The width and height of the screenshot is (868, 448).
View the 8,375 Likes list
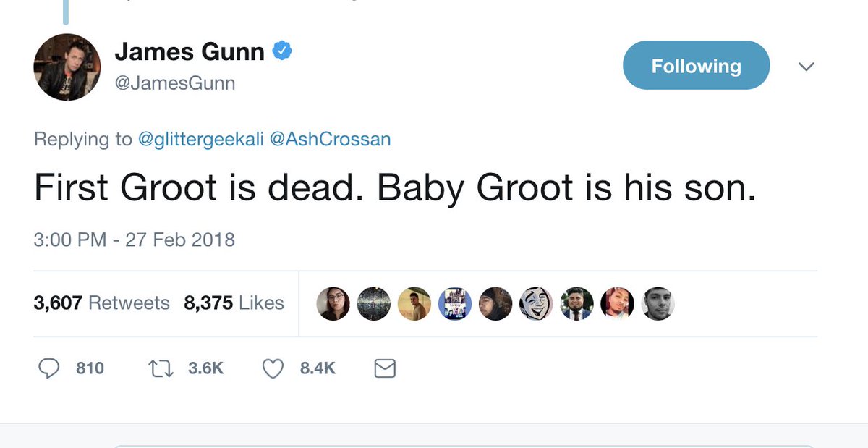234,303
